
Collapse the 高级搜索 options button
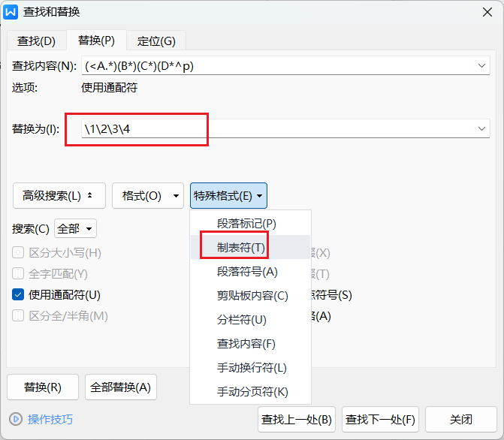coord(59,196)
